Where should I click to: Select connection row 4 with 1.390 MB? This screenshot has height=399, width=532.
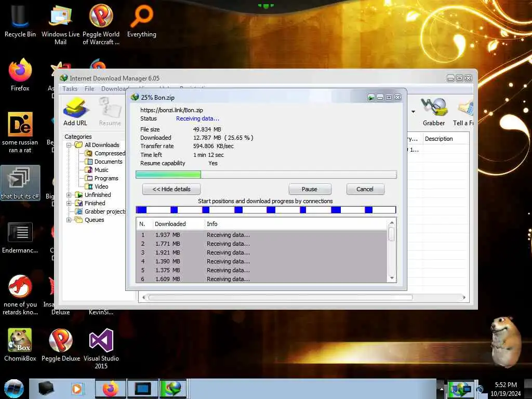point(262,261)
